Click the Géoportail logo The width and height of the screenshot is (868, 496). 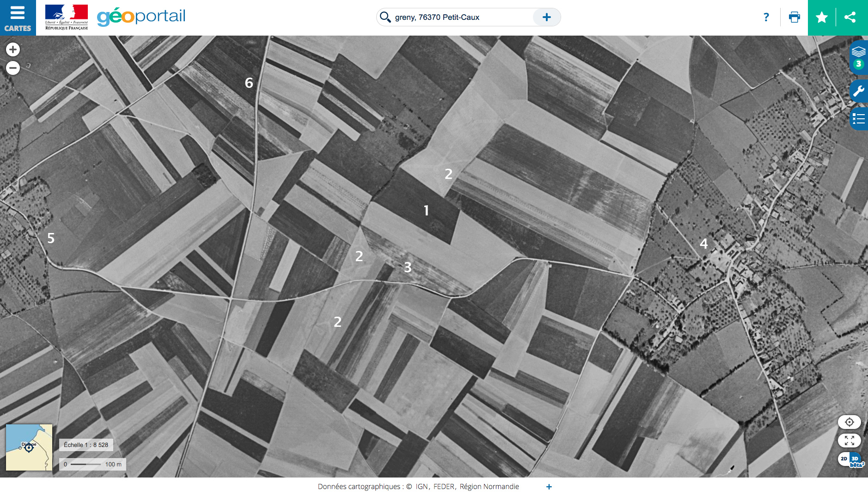[x=141, y=17]
